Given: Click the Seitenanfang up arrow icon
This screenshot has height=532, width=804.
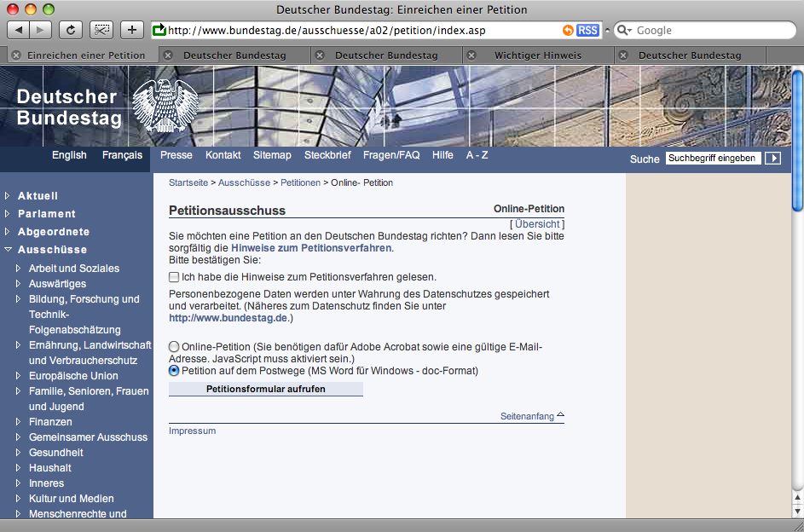Looking at the screenshot, I should coord(560,414).
